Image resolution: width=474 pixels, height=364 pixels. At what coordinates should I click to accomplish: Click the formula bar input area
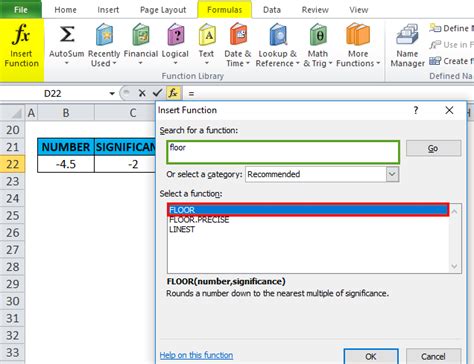[x=328, y=94]
